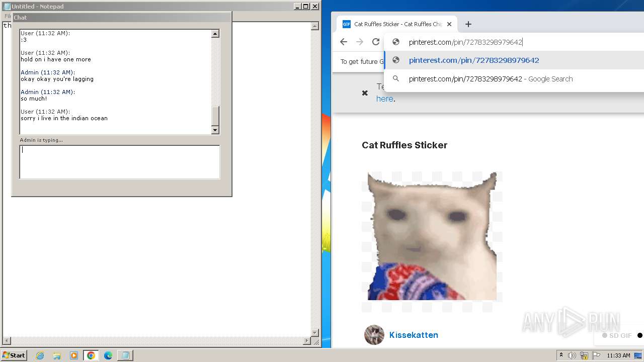Click the chat scrollbar thumb
644x362 pixels.
click(x=215, y=116)
